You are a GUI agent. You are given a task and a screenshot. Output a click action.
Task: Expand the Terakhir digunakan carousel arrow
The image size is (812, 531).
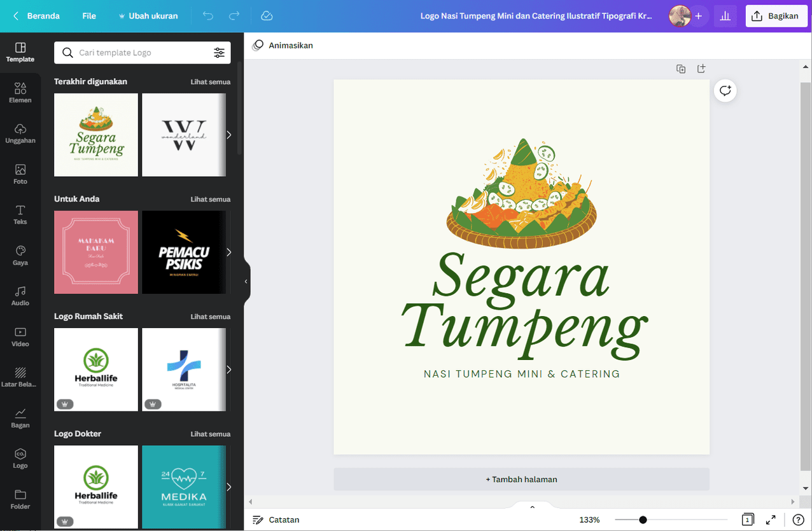click(x=228, y=135)
